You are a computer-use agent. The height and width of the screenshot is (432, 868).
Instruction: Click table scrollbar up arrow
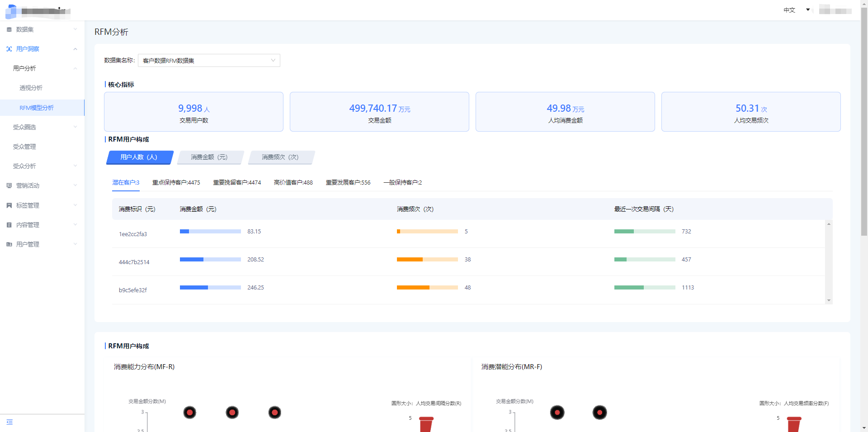(x=829, y=224)
